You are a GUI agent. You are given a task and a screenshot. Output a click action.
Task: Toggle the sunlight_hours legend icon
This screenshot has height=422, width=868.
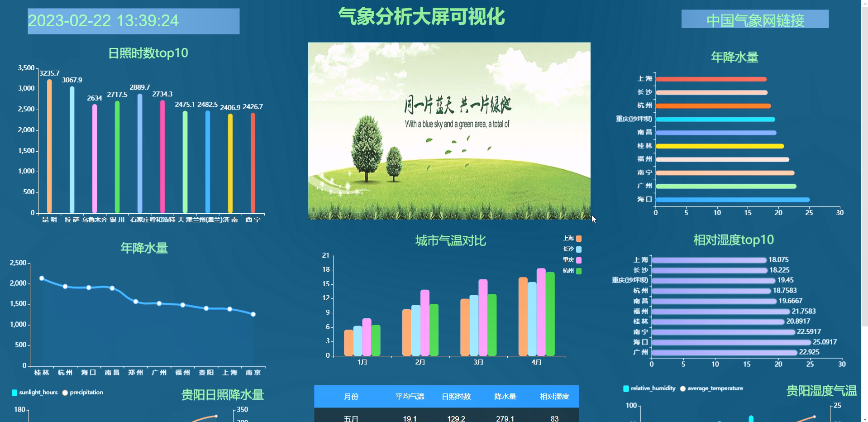pos(15,392)
